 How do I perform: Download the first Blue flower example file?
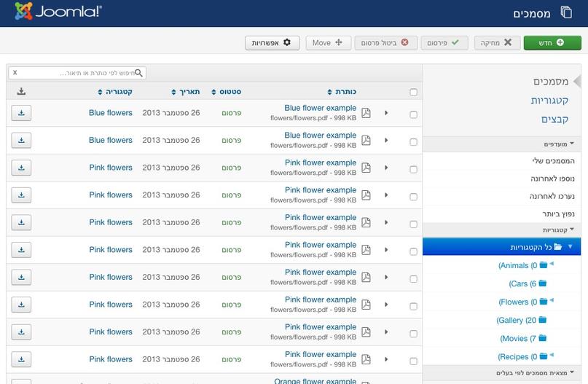(21, 113)
